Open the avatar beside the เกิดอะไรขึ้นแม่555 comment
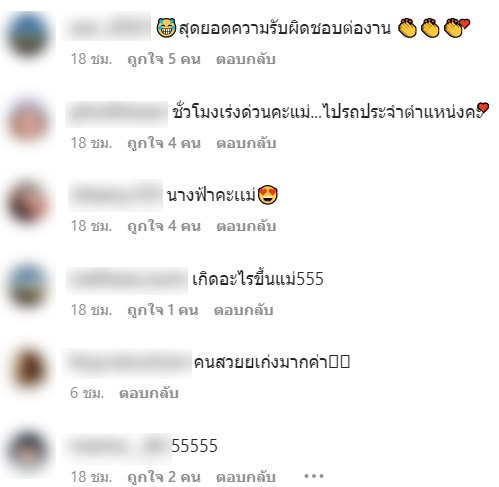Screen dimensions: 499x487 (x=28, y=286)
